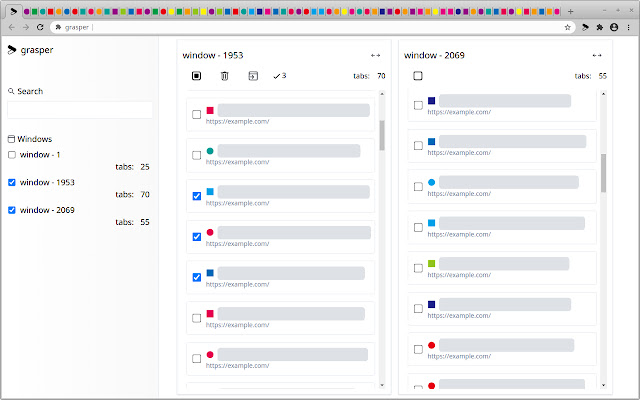Click the scroll-up arrow of window 2069's list
The width and height of the screenshot is (640, 400).
pyautogui.click(x=603, y=94)
